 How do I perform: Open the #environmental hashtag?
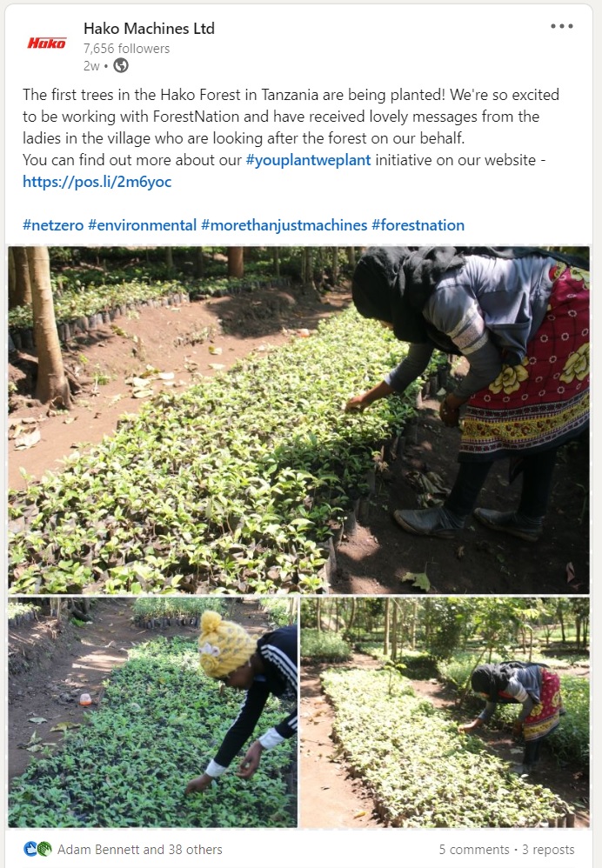point(143,225)
